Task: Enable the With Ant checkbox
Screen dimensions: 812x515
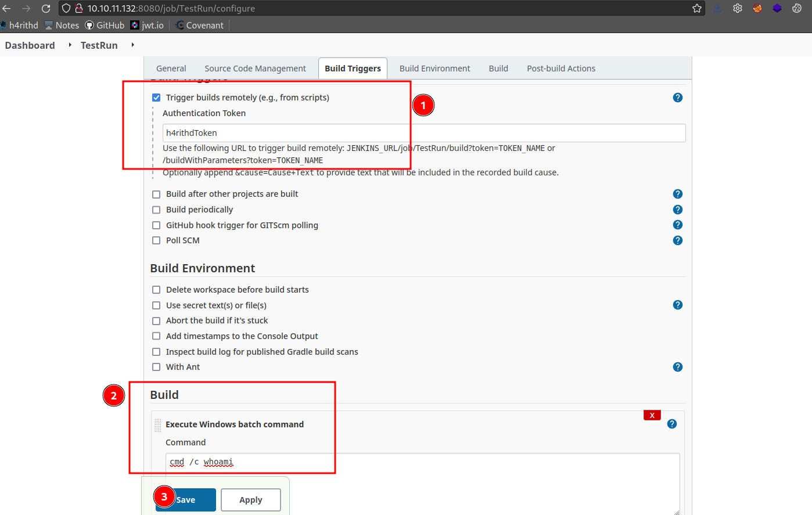Action: coord(156,367)
